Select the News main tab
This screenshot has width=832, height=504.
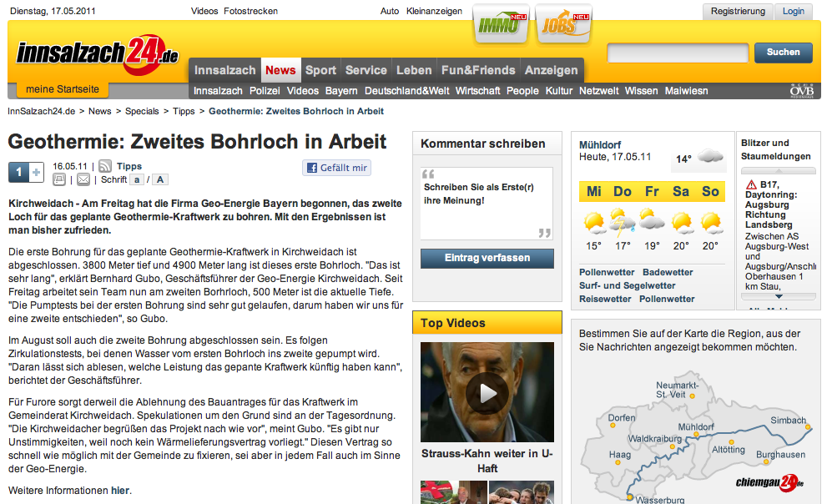point(280,70)
